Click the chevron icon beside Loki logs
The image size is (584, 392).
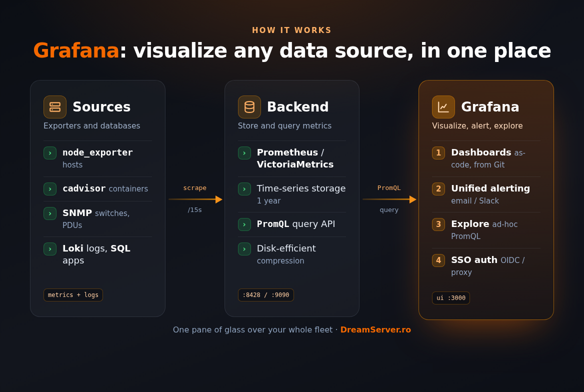[x=50, y=249]
